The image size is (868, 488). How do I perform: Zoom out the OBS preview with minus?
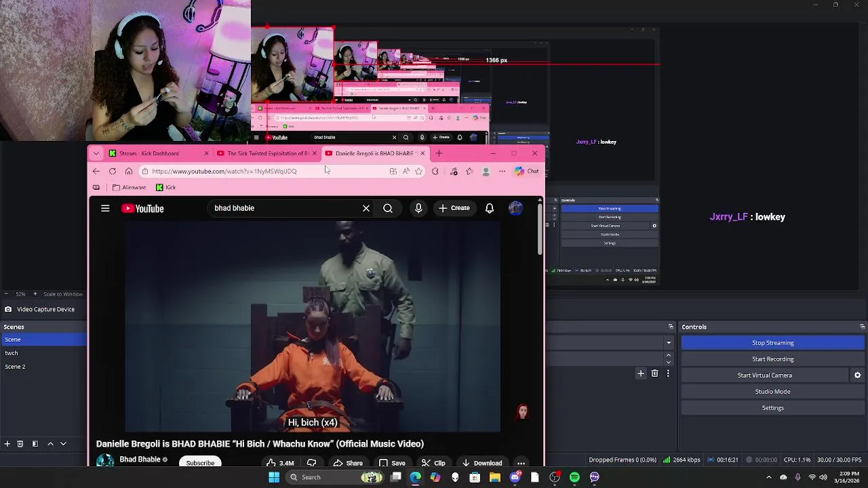(x=6, y=294)
